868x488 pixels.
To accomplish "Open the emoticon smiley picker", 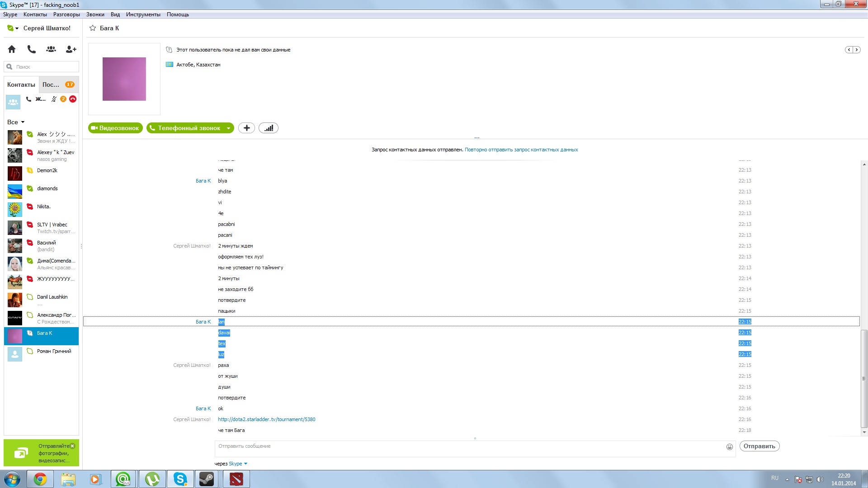I will point(729,447).
